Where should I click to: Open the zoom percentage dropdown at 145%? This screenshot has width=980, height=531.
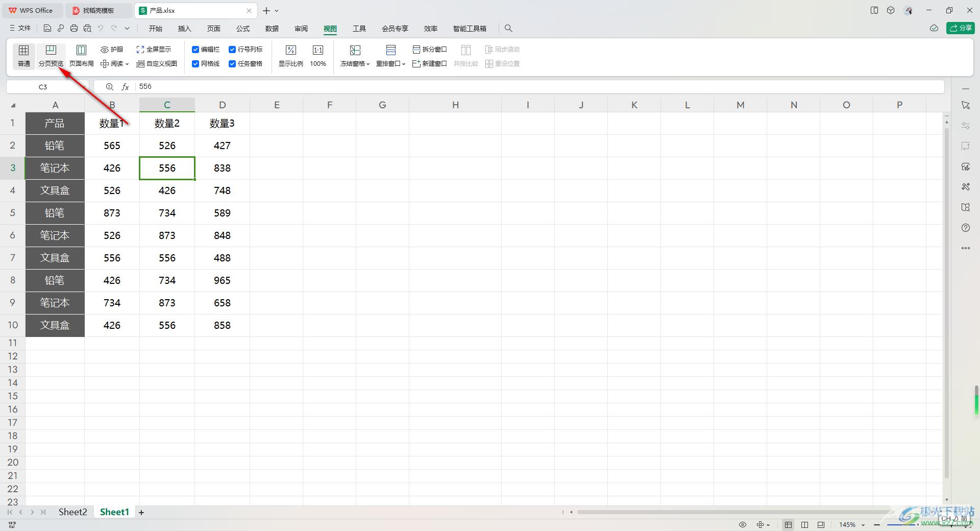(863, 525)
